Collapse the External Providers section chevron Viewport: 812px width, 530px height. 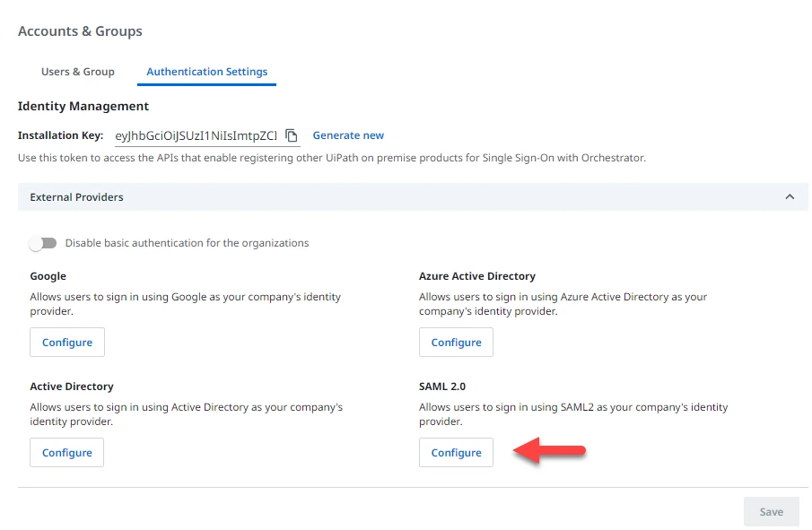(x=790, y=197)
